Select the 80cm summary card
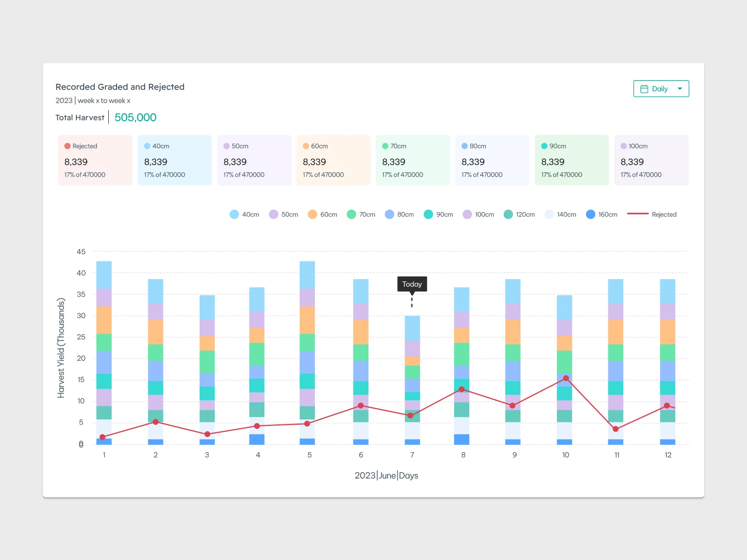This screenshot has width=747, height=560. (492, 160)
